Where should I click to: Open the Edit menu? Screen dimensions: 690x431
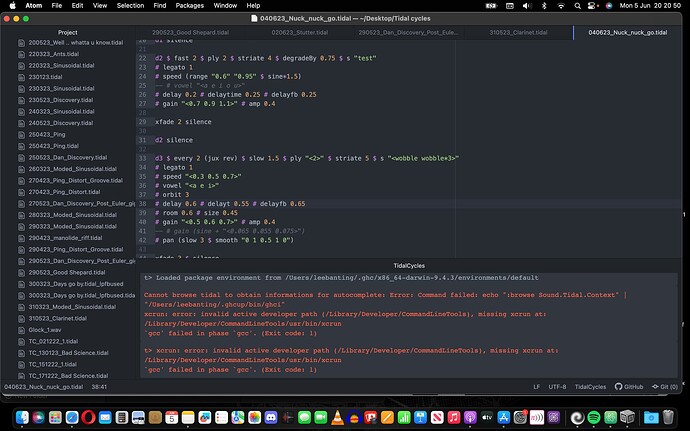(x=77, y=5)
